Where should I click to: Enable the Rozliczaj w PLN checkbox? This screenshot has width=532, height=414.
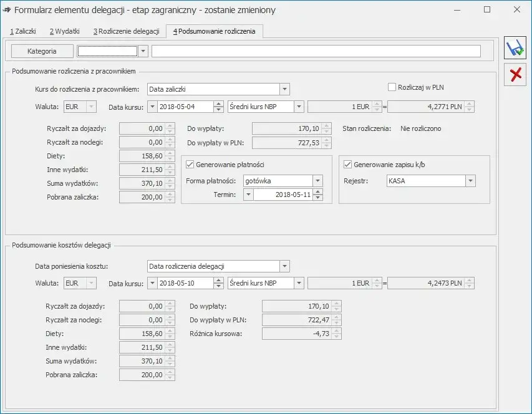(x=392, y=87)
